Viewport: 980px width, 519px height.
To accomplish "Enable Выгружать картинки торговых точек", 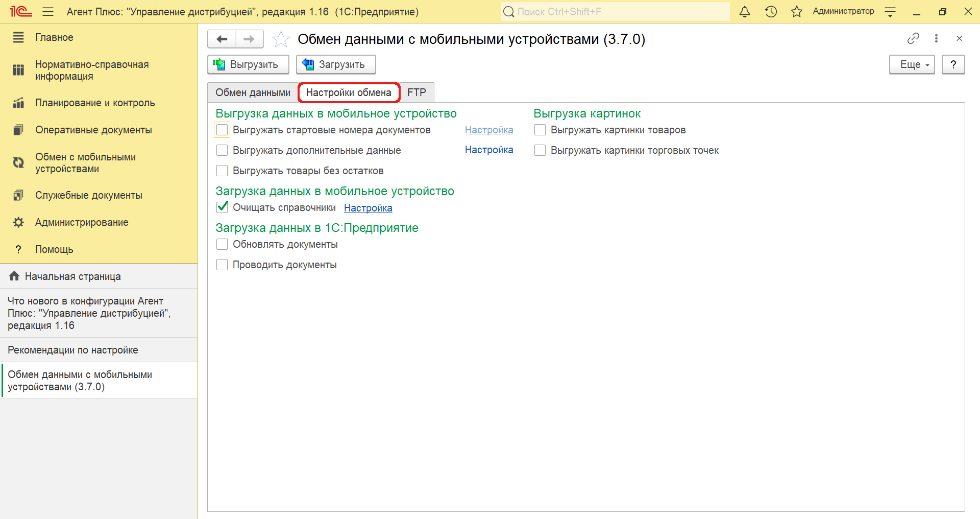I will pyautogui.click(x=540, y=150).
